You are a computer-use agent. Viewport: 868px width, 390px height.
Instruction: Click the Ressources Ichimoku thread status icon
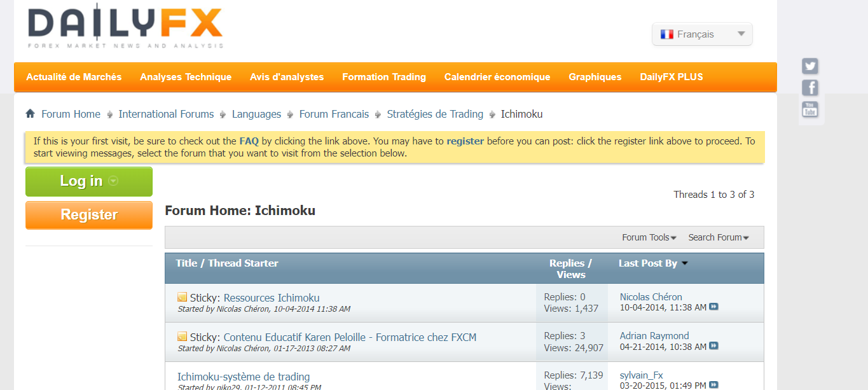(x=182, y=297)
